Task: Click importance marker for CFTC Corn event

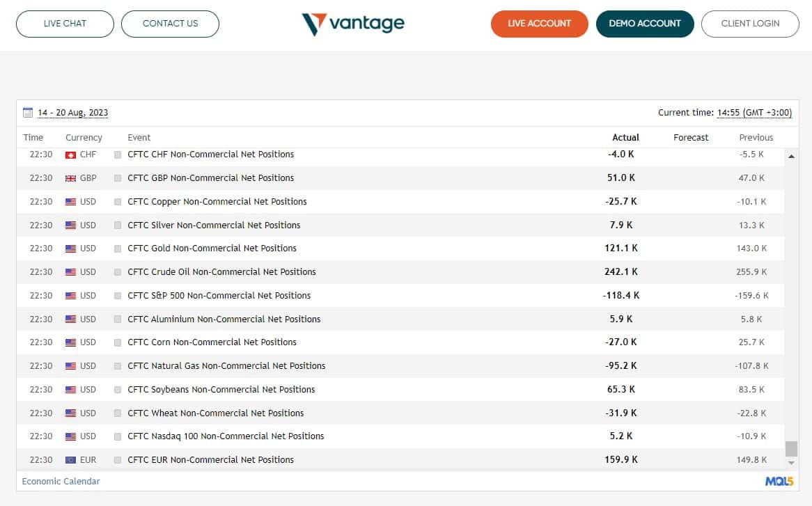Action: [x=118, y=342]
